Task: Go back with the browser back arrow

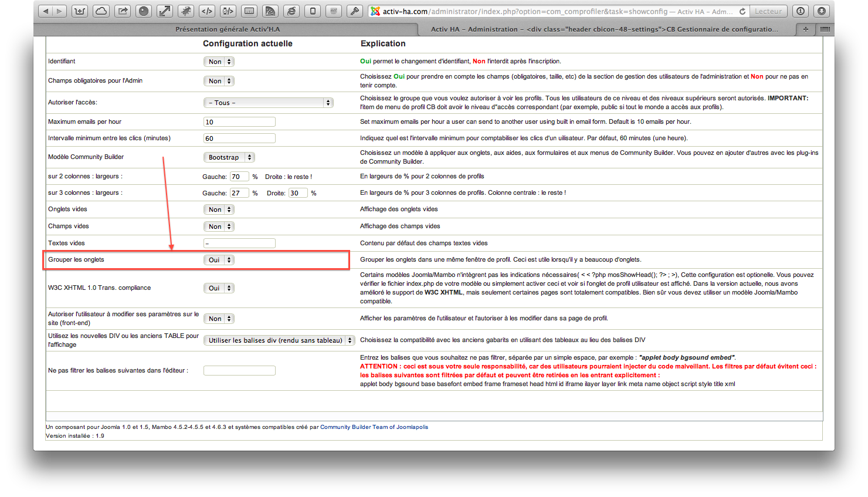Action: 45,11
